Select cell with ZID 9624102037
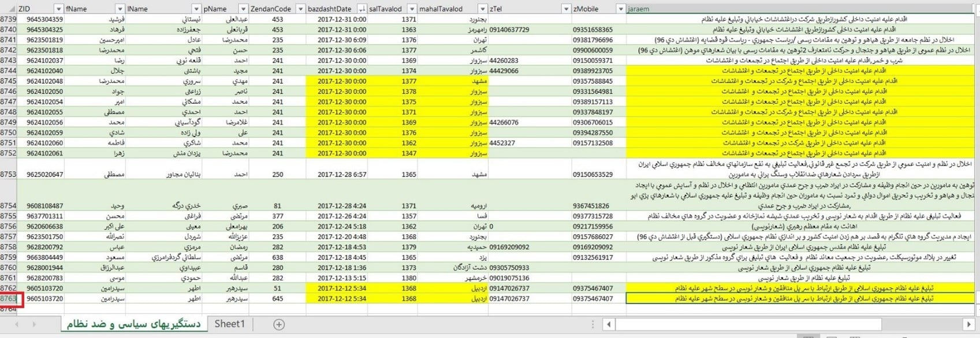Viewport: 980px width, 338px height. point(40,61)
